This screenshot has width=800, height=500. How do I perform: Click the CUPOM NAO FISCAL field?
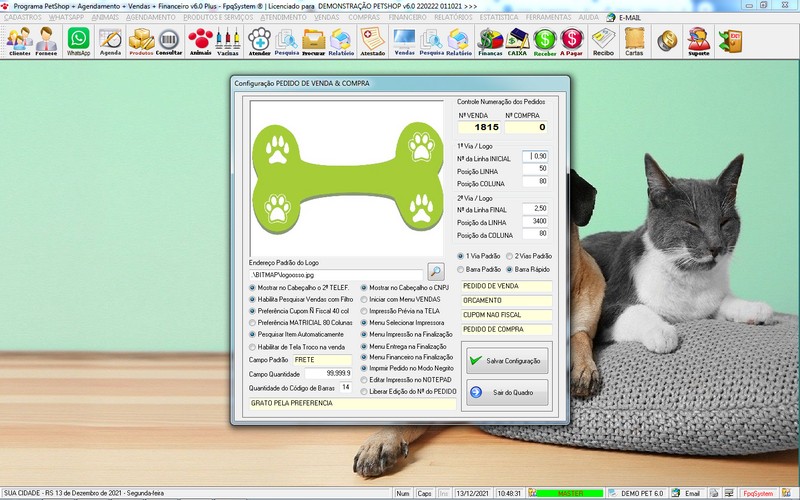point(507,315)
